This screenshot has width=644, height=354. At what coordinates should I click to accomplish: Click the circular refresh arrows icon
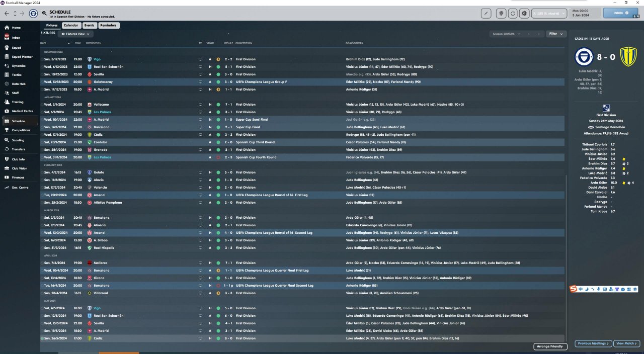tap(513, 14)
